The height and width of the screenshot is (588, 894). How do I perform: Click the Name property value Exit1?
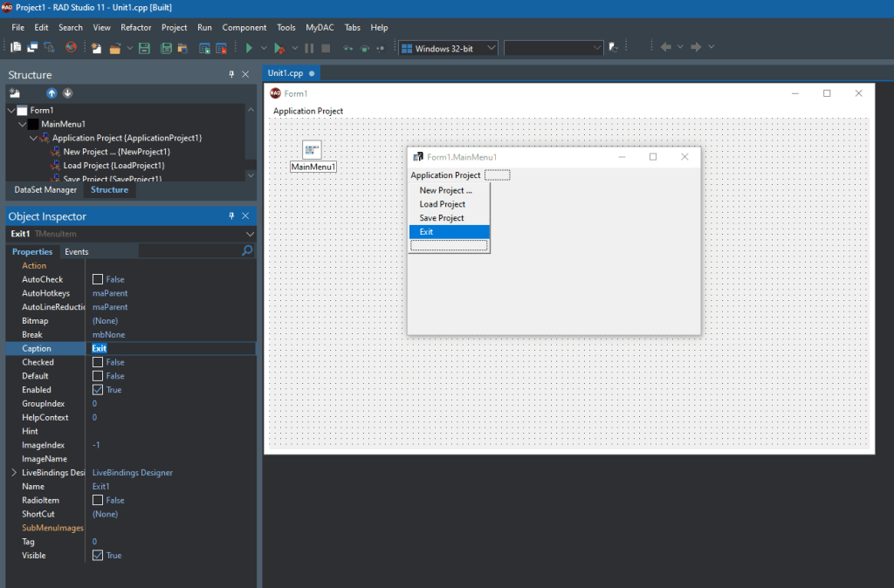(x=101, y=487)
